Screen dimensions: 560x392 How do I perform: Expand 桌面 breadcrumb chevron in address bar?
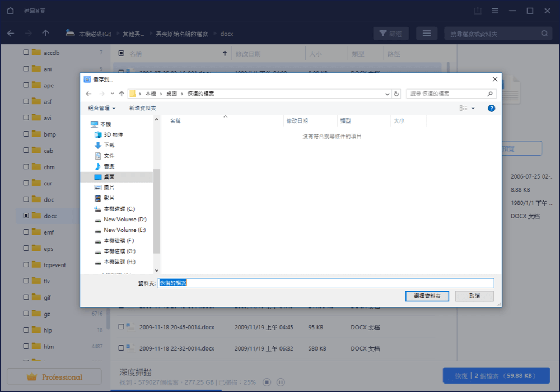182,94
